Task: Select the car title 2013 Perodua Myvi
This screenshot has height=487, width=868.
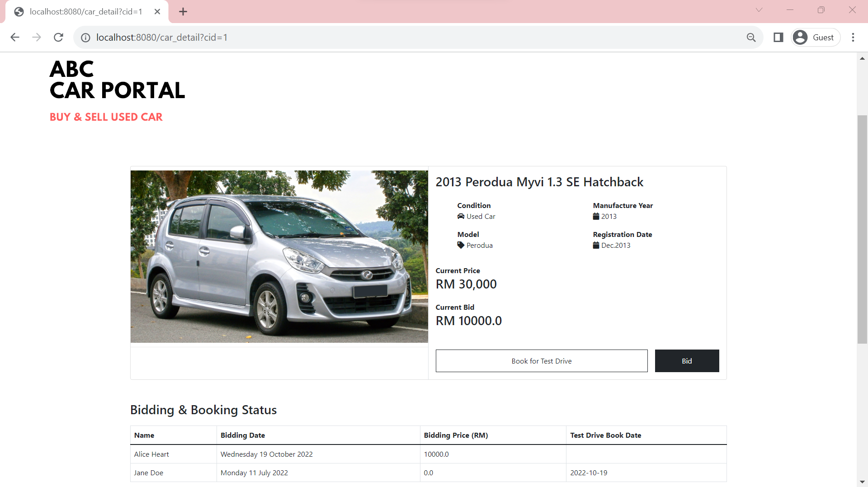Action: click(539, 182)
